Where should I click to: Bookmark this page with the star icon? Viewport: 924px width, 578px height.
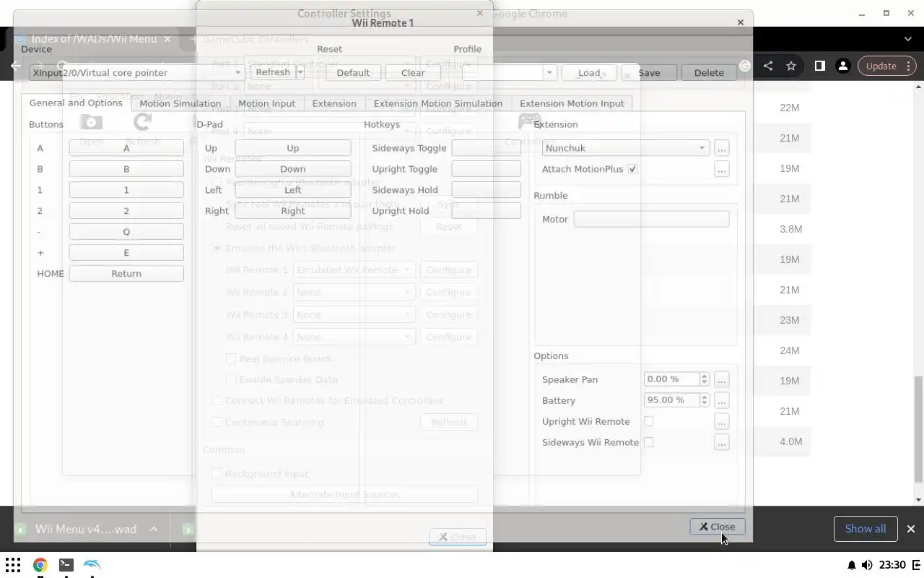coord(791,66)
